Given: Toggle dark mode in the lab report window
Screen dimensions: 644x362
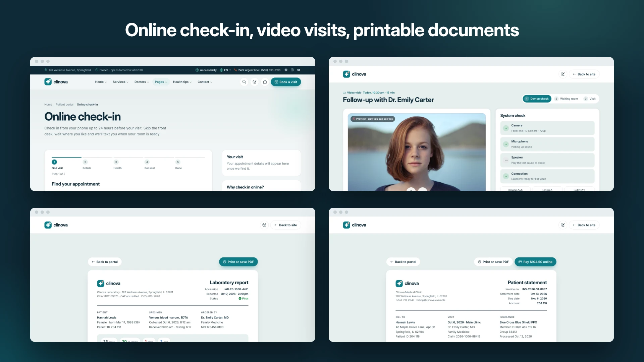Looking at the screenshot, I should coord(264,225).
